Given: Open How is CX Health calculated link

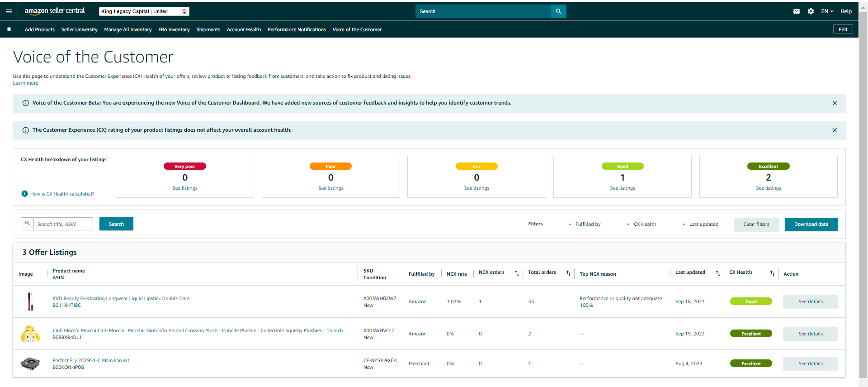Looking at the screenshot, I should [62, 194].
